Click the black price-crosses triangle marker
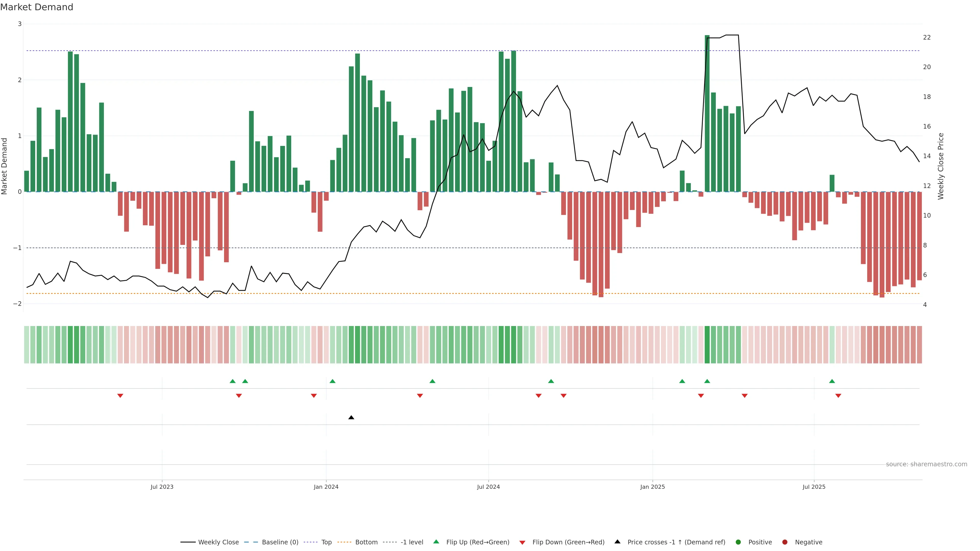This screenshot has width=980, height=551. click(351, 418)
